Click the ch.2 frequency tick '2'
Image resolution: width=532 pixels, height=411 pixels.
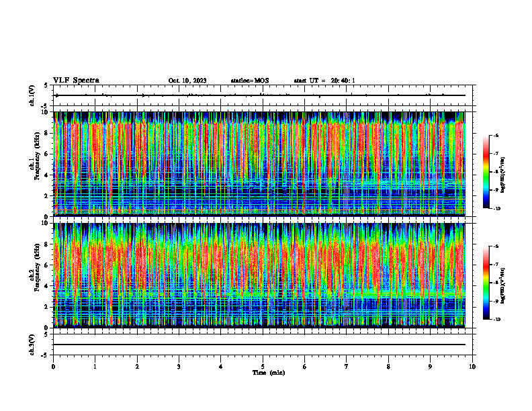click(47, 307)
